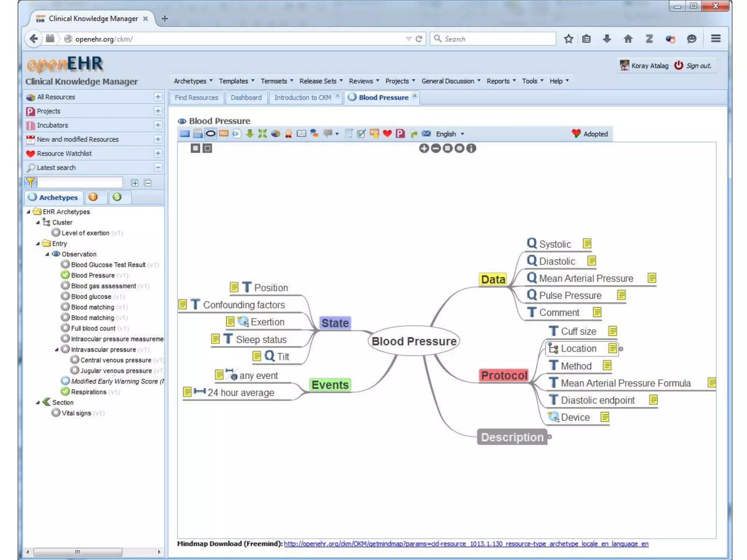Screen dimensions: 747x560
Task: Switch to the Dashboard tab
Action: 246,98
